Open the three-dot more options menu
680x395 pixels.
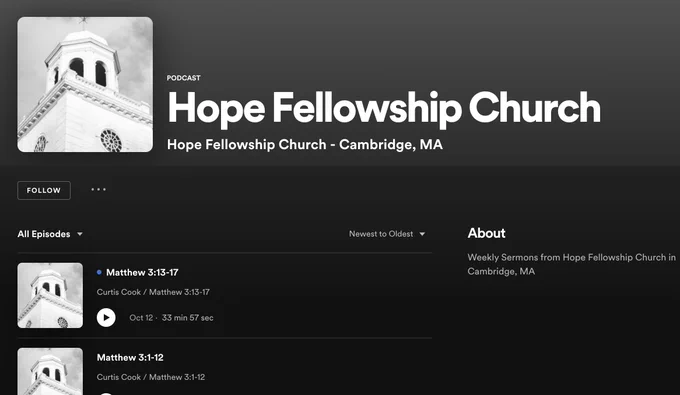98,189
